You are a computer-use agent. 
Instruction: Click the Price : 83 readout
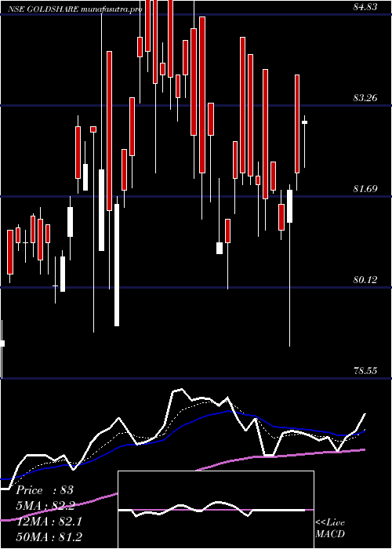tap(45, 490)
